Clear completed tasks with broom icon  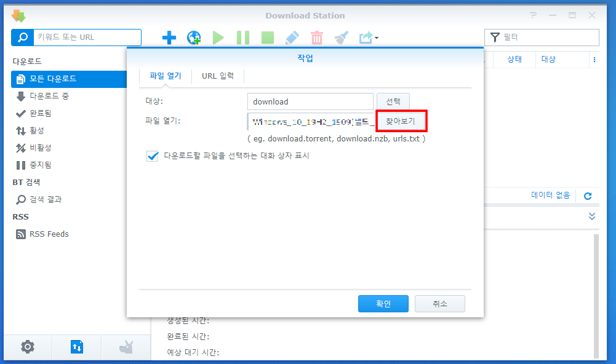pyautogui.click(x=342, y=38)
